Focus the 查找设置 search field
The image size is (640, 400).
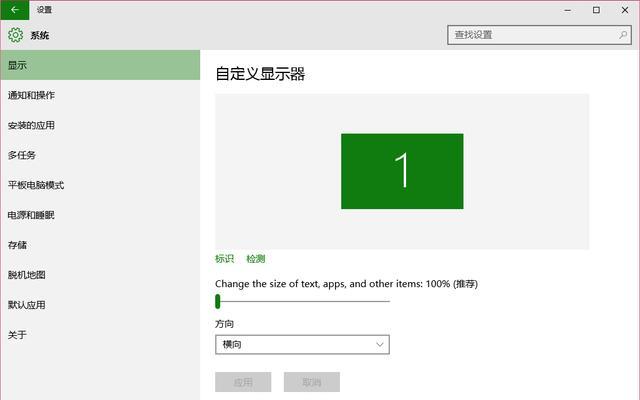tap(539, 35)
